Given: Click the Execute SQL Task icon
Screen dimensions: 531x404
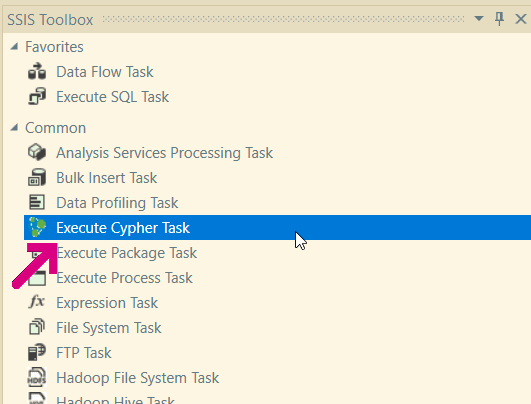Looking at the screenshot, I should [37, 97].
